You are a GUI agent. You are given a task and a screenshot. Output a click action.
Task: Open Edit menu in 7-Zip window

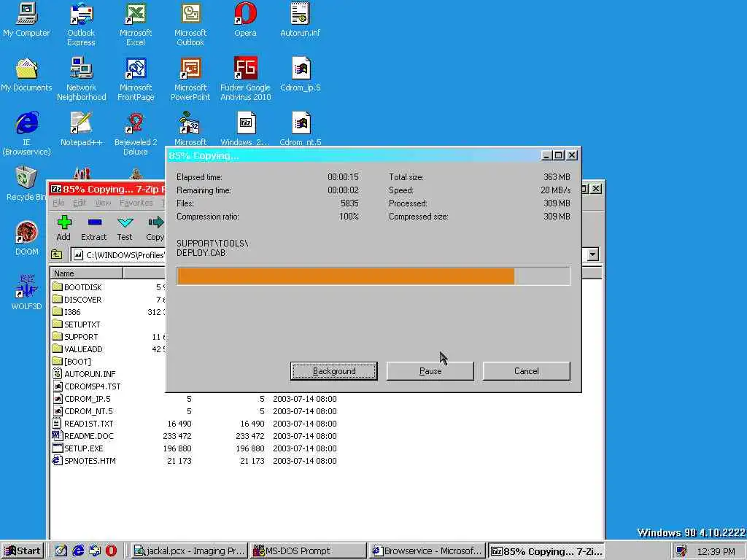pyautogui.click(x=79, y=203)
